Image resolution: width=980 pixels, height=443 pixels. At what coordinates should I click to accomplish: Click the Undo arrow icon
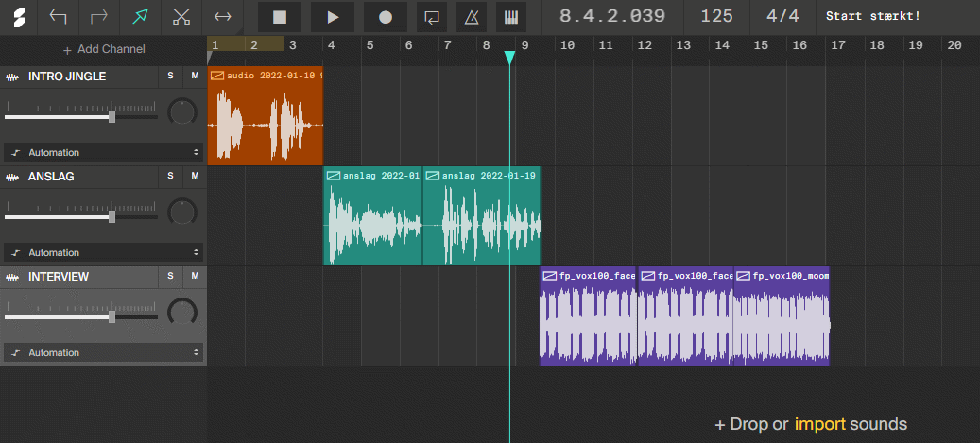59,17
